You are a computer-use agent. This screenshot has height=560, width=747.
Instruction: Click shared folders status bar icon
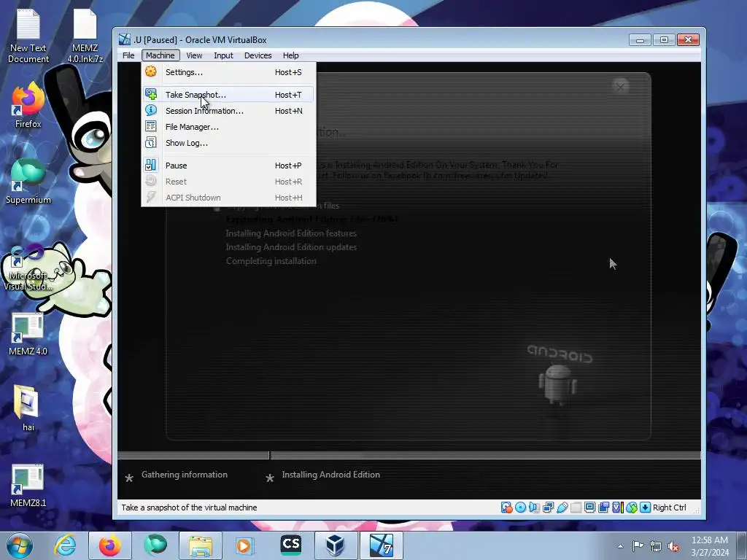pyautogui.click(x=576, y=507)
